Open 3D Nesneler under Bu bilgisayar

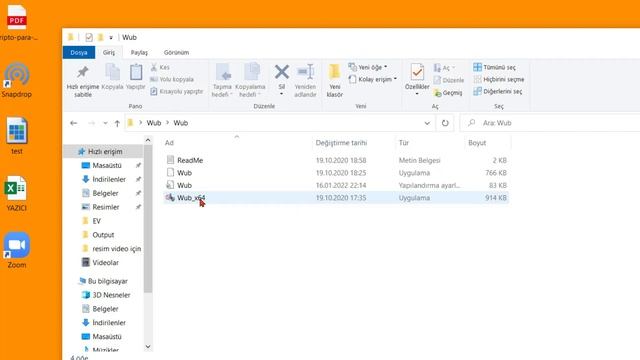click(111, 295)
